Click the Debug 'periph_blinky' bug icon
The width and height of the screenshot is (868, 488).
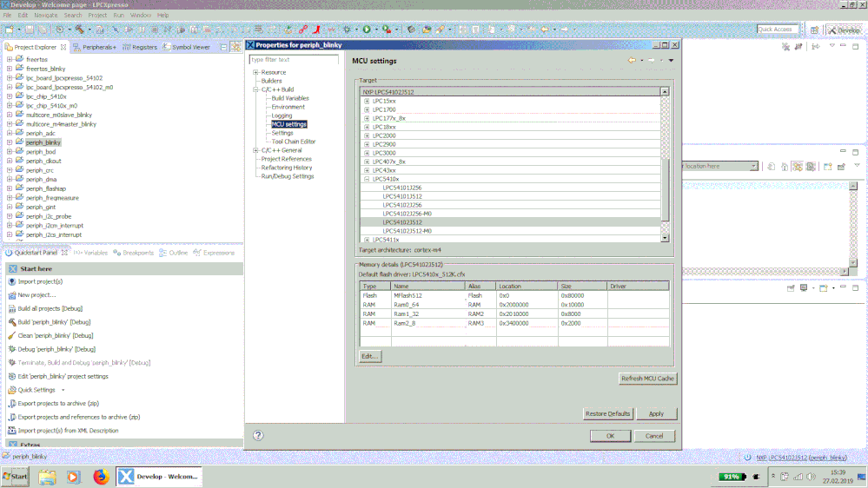pos(12,349)
